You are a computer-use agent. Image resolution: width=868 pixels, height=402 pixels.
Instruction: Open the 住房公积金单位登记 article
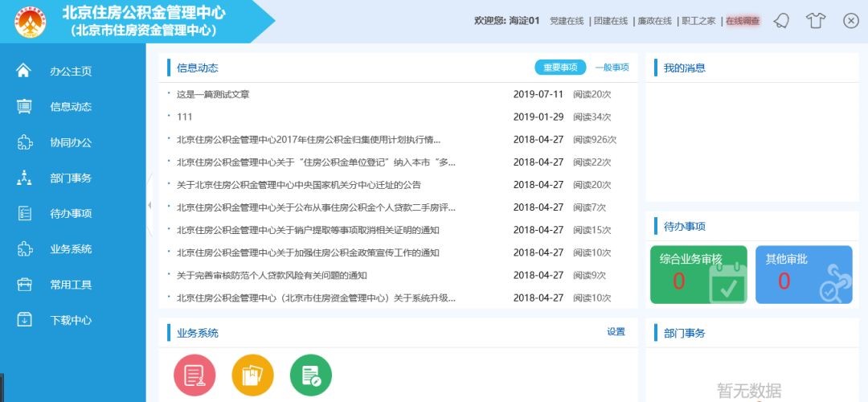(x=316, y=162)
